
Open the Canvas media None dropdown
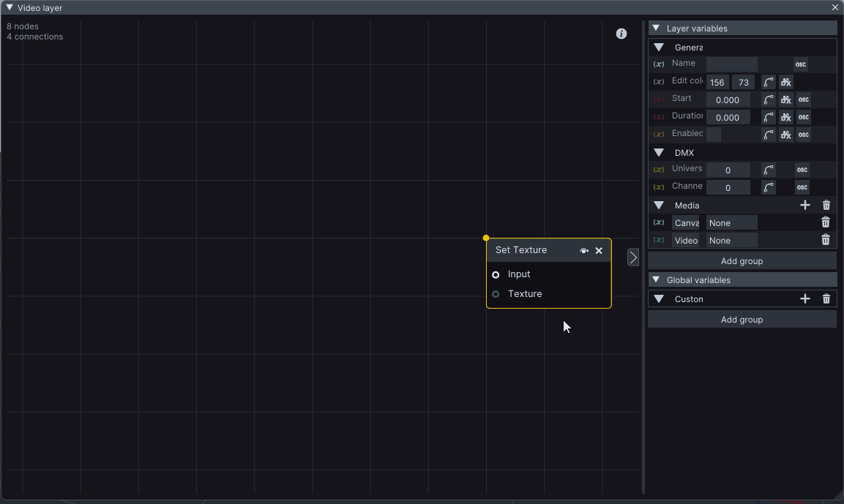[x=732, y=223]
